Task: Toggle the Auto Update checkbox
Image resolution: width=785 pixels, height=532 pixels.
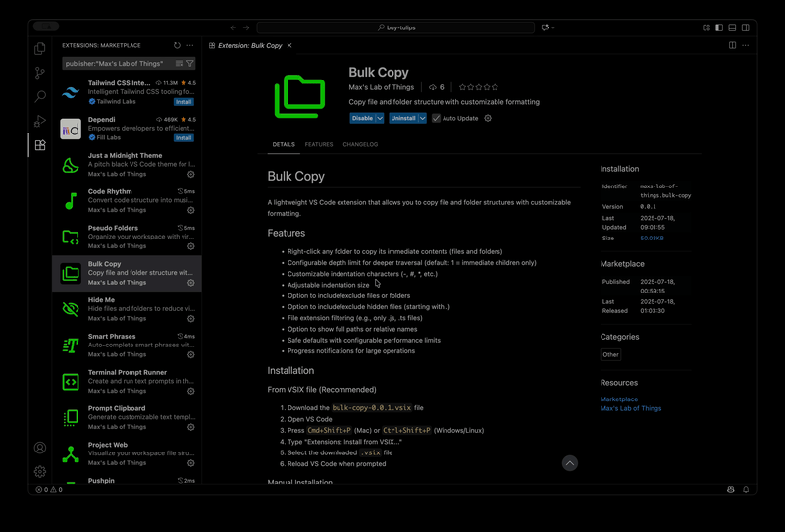Action: pos(436,118)
